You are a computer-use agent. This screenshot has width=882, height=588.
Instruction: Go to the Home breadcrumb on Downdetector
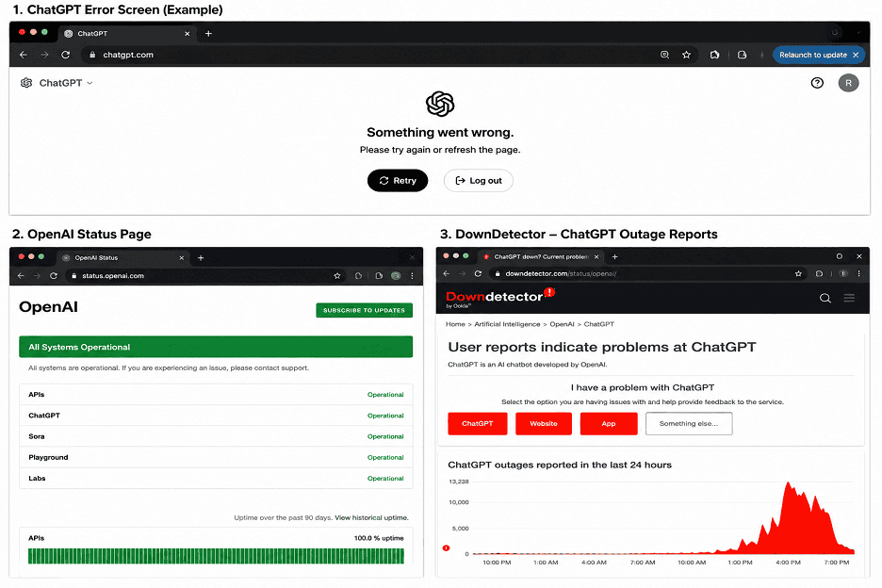455,324
